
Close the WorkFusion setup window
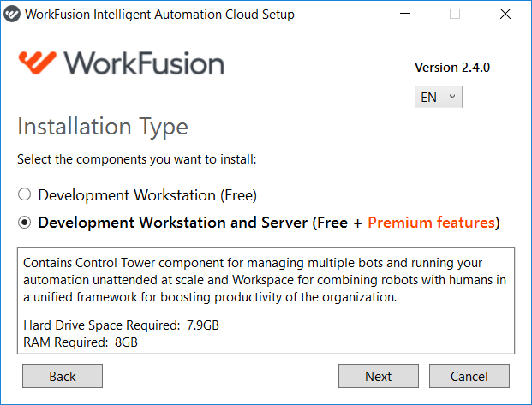(x=505, y=14)
